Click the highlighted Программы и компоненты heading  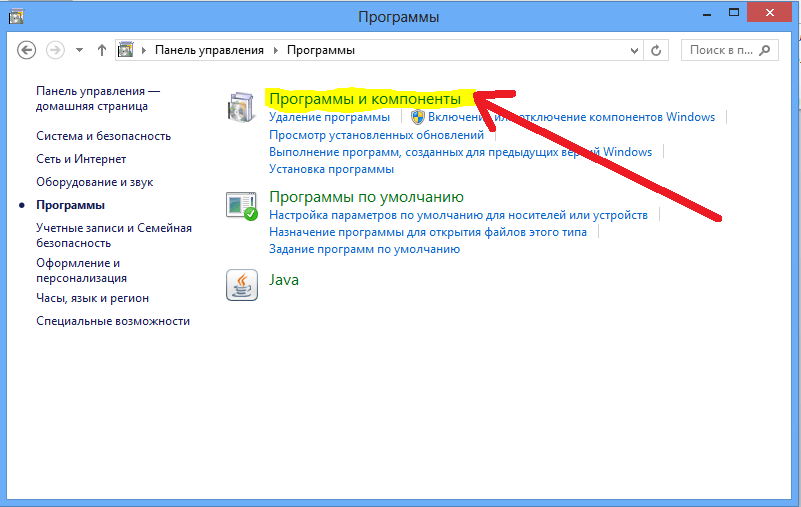(x=364, y=99)
